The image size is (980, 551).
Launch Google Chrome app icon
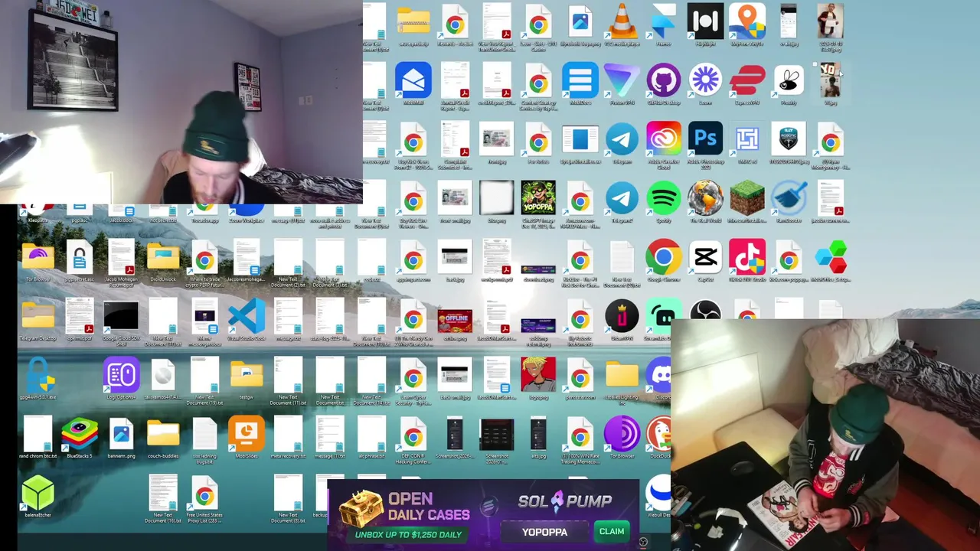tap(663, 258)
